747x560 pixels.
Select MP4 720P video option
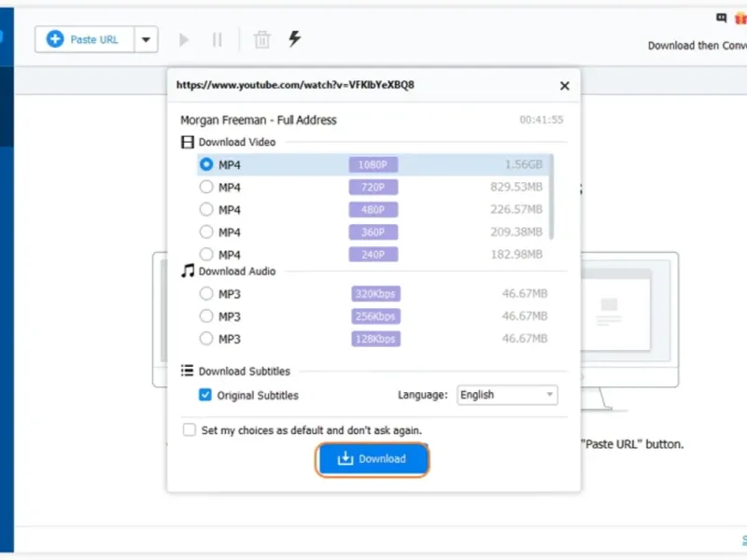[x=206, y=187]
